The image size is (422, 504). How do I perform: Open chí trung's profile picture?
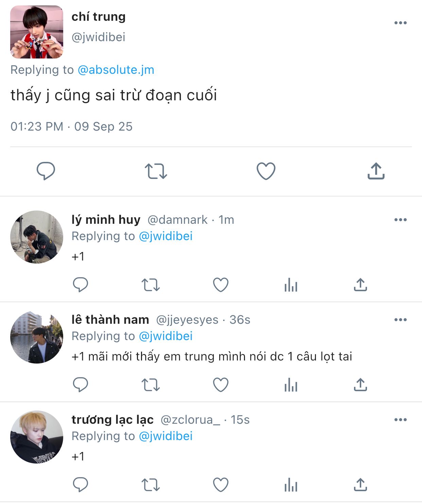(x=37, y=32)
